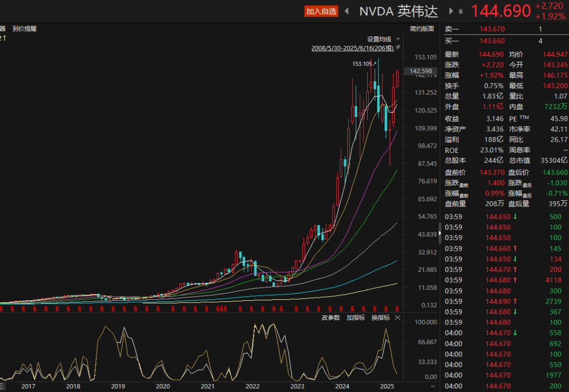Go to previous stock with left arrow
This screenshot has height=392, width=569.
[x=347, y=11]
